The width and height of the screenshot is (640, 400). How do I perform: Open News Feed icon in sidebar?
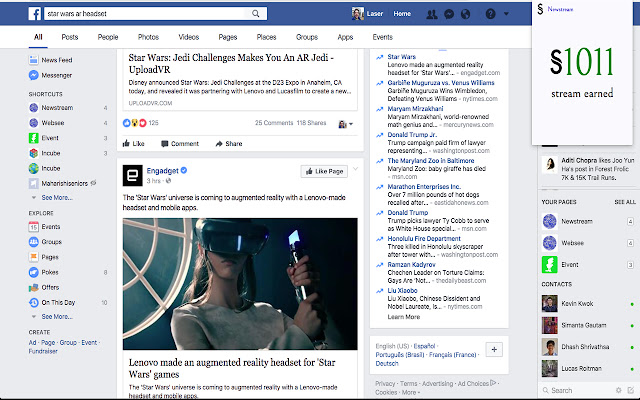pyautogui.click(x=33, y=60)
